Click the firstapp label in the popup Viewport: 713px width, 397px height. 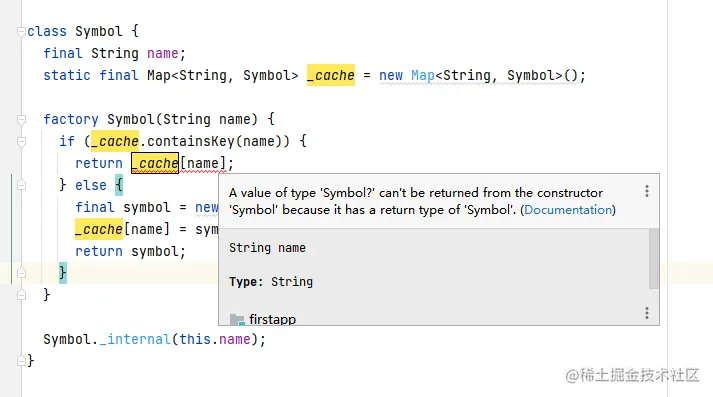272,319
